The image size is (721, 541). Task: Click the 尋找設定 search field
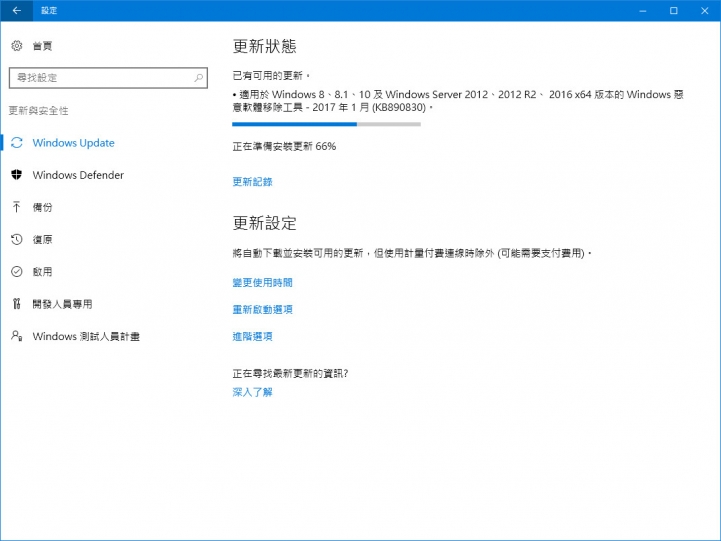pos(108,78)
